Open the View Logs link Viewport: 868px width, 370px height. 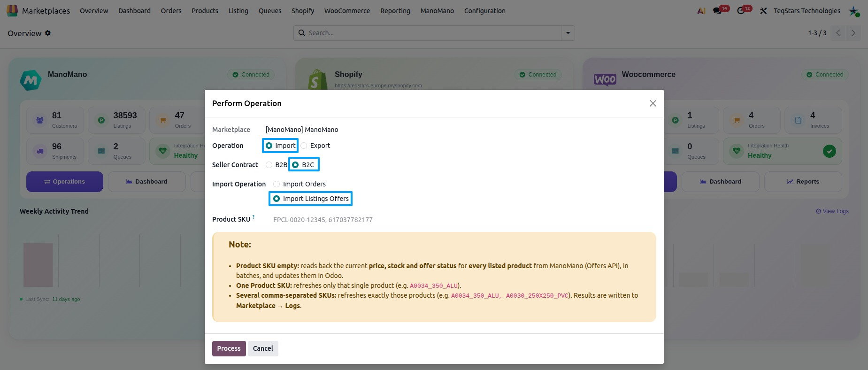[832, 211]
